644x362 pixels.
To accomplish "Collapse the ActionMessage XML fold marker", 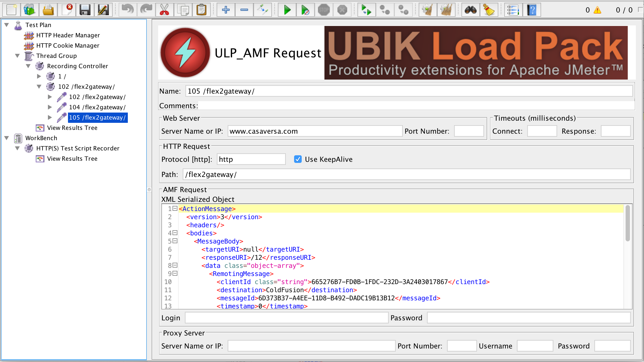I will [175, 208].
